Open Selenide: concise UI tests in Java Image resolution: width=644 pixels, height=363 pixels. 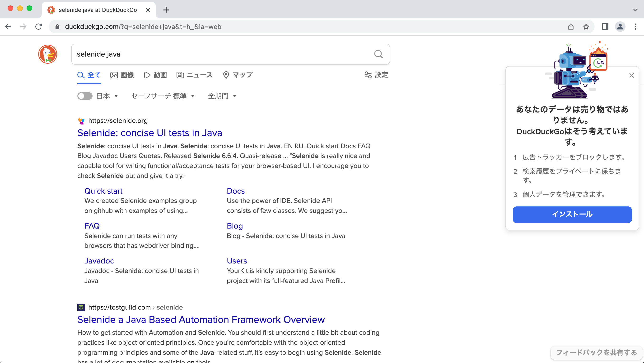pos(149,133)
